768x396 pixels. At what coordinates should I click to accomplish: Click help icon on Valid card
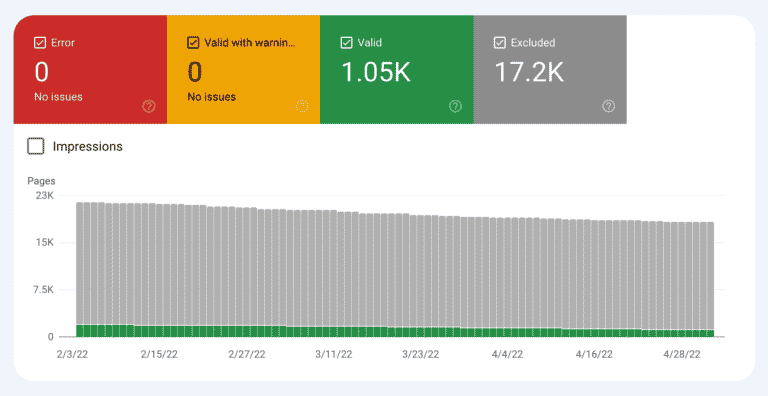point(456,106)
